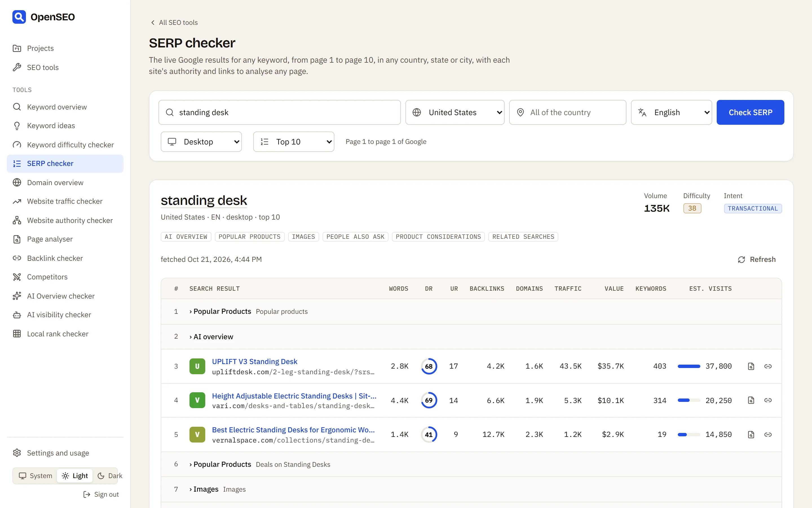Click the est. visits bar for 37,800

[x=689, y=366]
